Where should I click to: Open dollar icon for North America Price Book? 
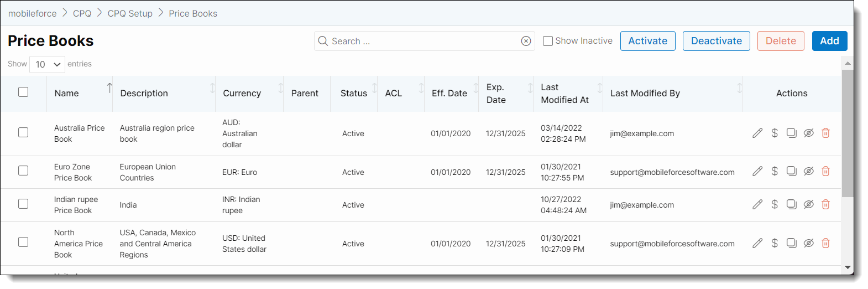tap(775, 243)
